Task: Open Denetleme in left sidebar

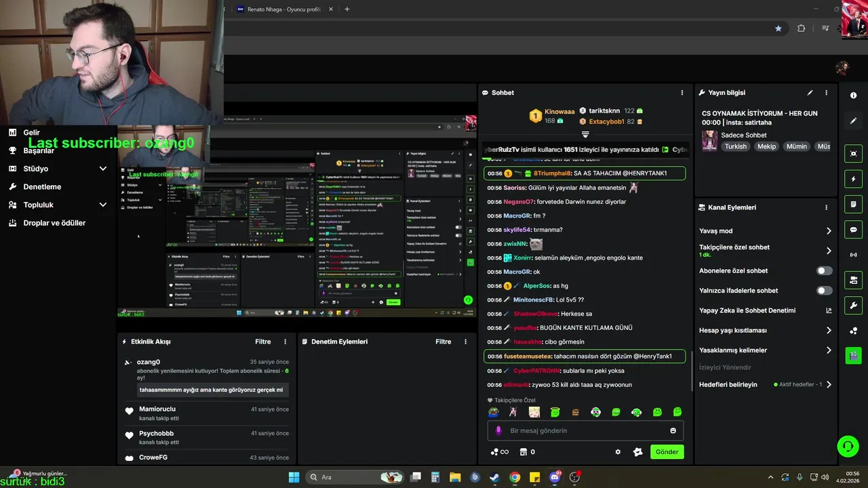Action: click(x=42, y=186)
